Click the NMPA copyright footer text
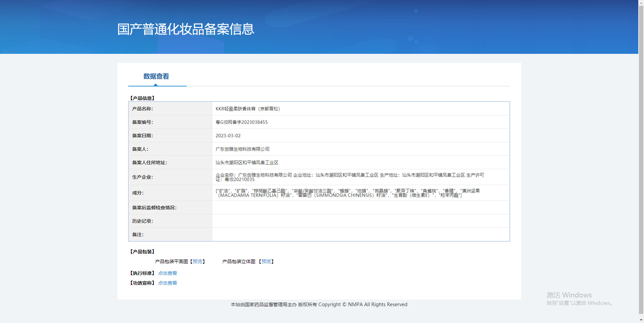 (x=319, y=304)
